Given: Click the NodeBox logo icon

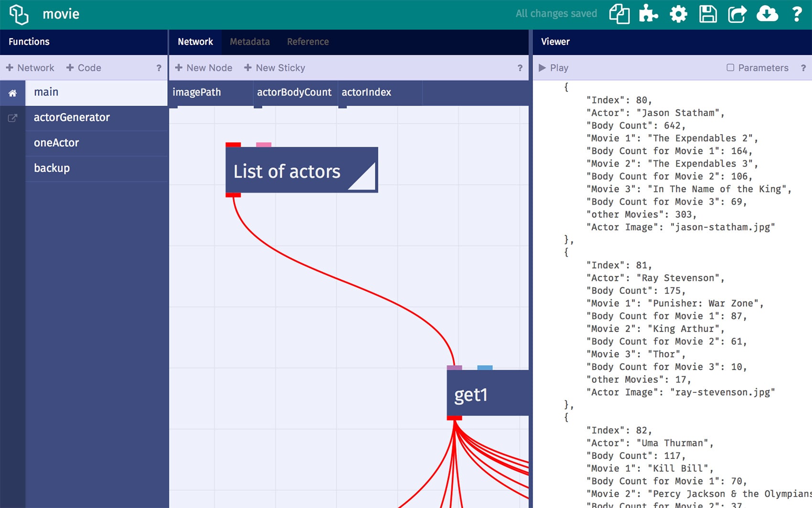Looking at the screenshot, I should [x=19, y=14].
